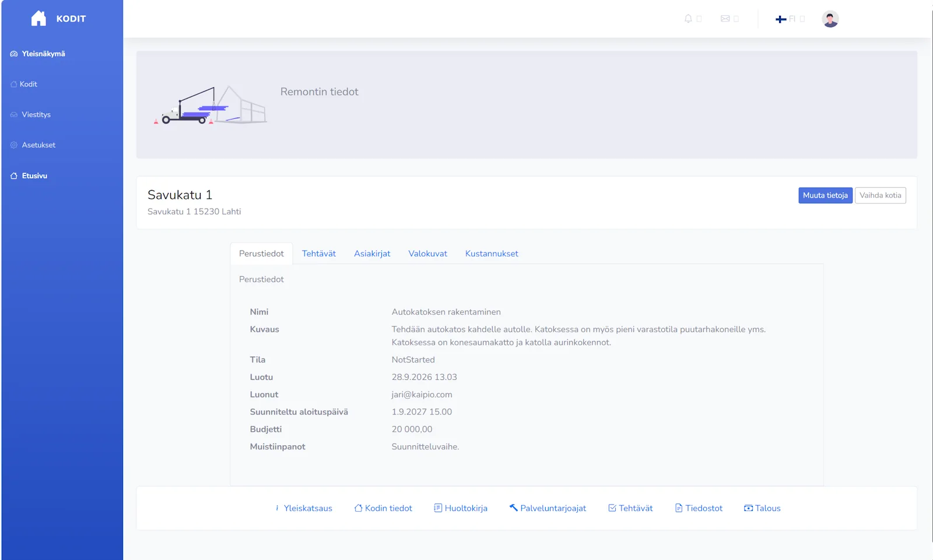The image size is (933, 560).
Task: Click the jari@kaipio.com creator value
Action: pyautogui.click(x=422, y=395)
